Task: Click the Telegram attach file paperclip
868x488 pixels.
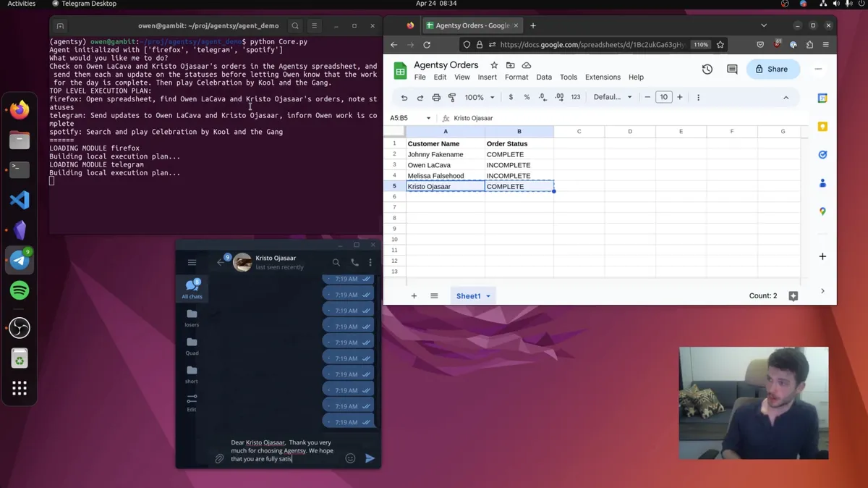Action: pyautogui.click(x=219, y=458)
